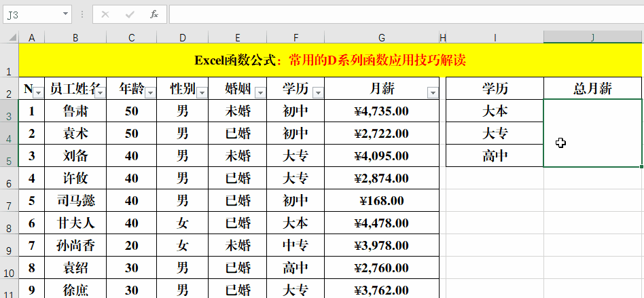Viewport: 644px width, 298px height.
Task: Click the yellow title cell Excel函数公式
Action: pyautogui.click(x=330, y=60)
